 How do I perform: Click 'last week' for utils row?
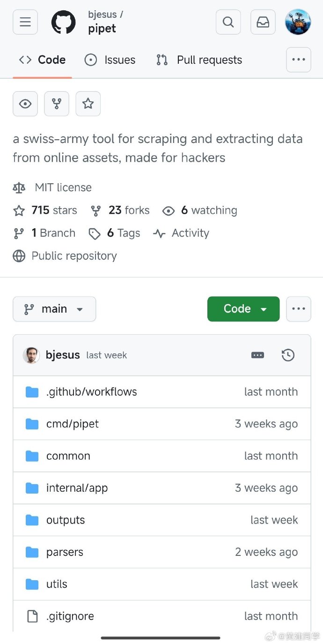pos(274,584)
